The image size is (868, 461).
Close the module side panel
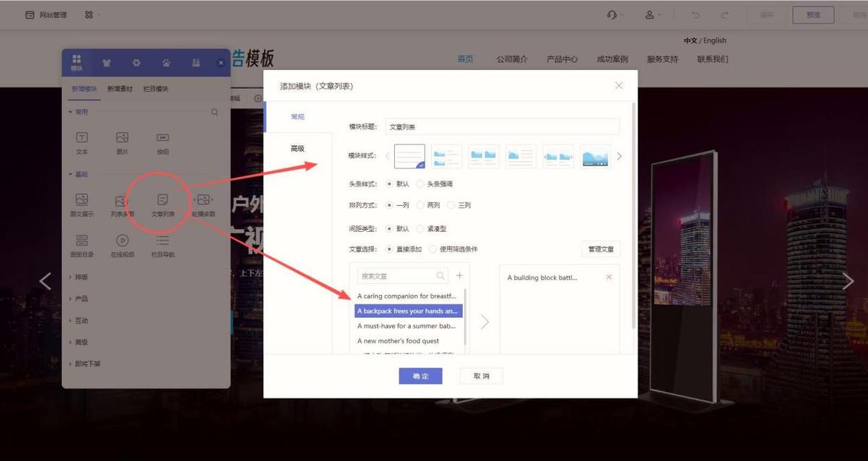tap(221, 63)
